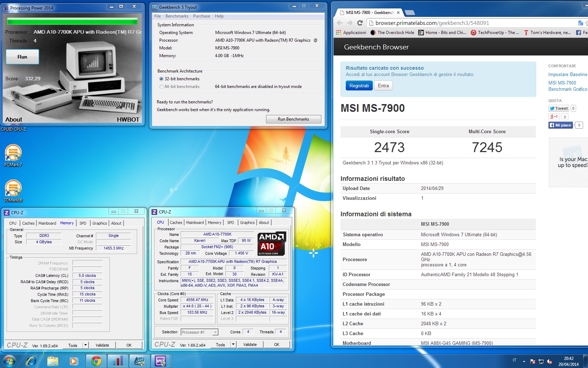The height and width of the screenshot is (368, 588).
Task: Click the green progress bar
Action: point(72,21)
